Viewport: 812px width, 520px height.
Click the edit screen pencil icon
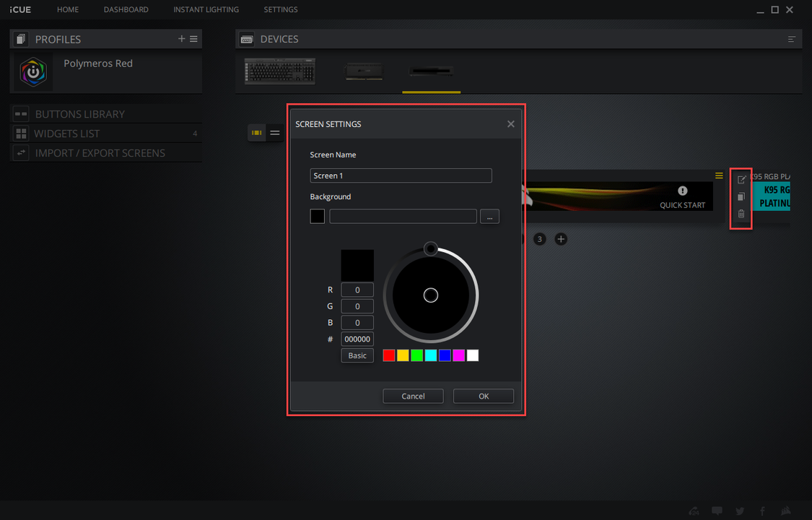[x=741, y=180]
